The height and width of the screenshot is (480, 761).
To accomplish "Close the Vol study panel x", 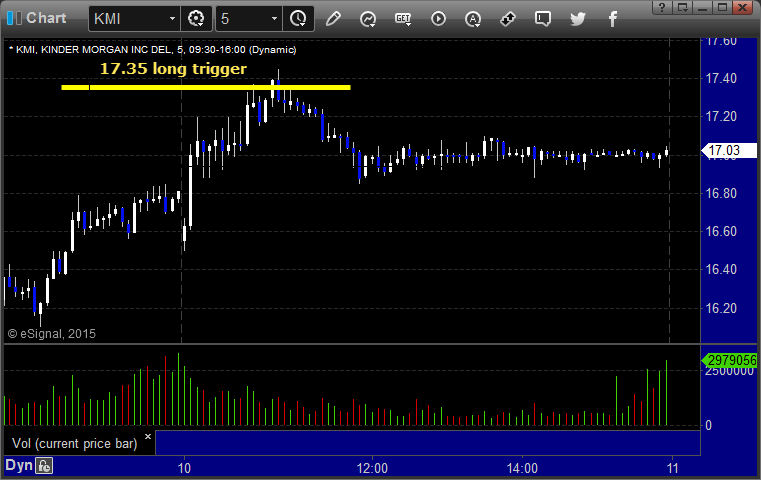I will click(148, 436).
